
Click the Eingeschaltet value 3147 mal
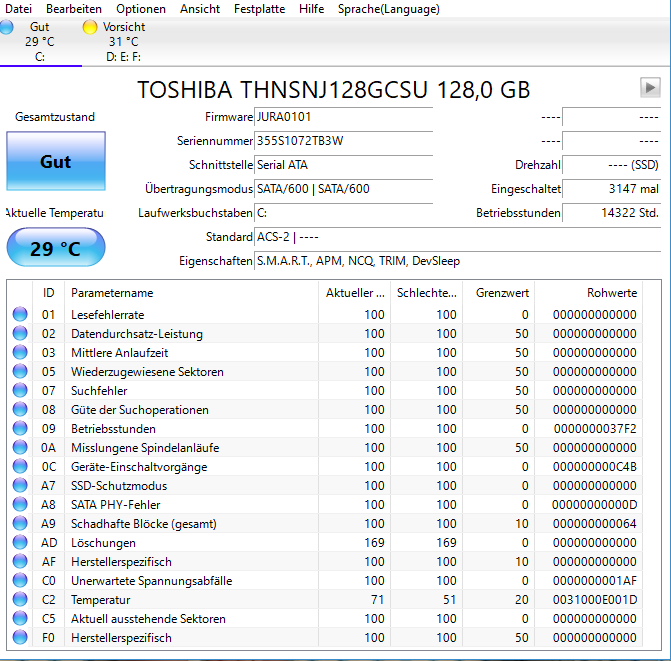click(x=612, y=189)
